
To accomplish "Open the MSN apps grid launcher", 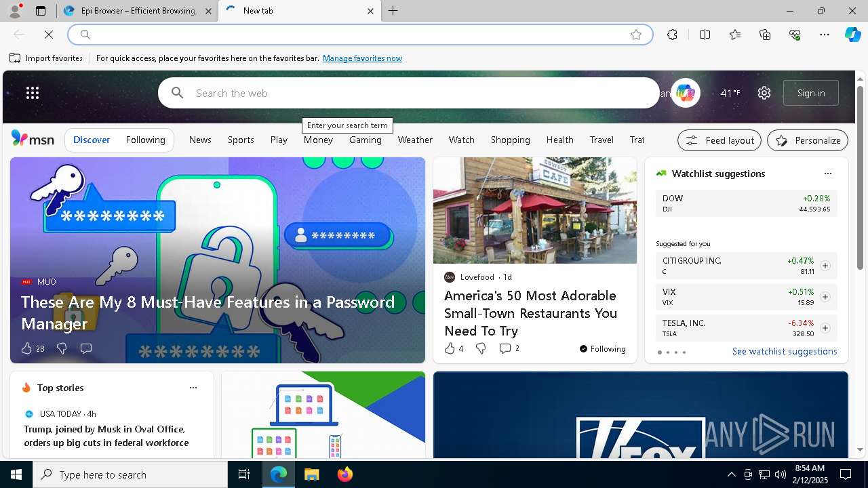I will (33, 93).
